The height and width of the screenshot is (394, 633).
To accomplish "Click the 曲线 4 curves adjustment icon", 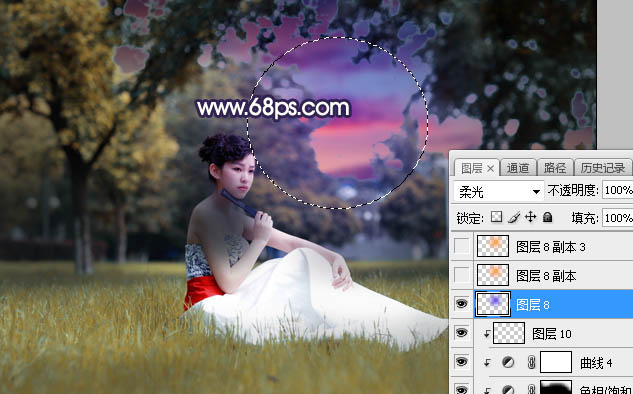I will click(x=508, y=363).
